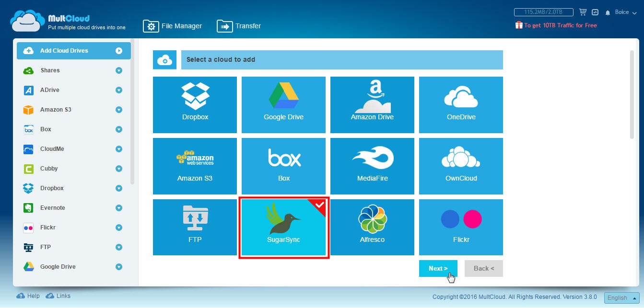
Task: Click the main panel vertical scrollbar
Action: click(x=632, y=94)
